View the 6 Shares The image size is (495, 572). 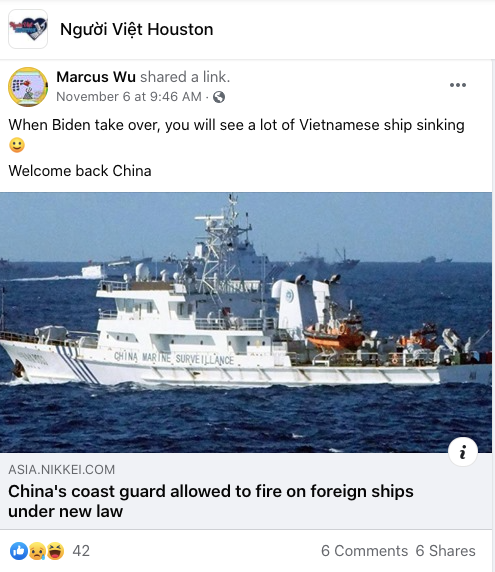445,551
